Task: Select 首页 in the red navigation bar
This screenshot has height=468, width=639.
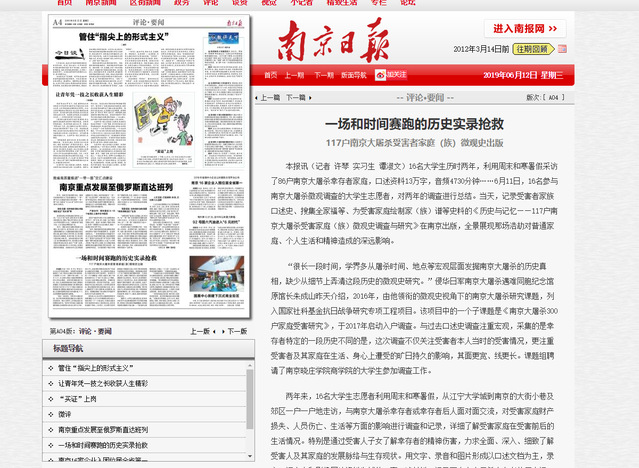Action: coord(270,75)
